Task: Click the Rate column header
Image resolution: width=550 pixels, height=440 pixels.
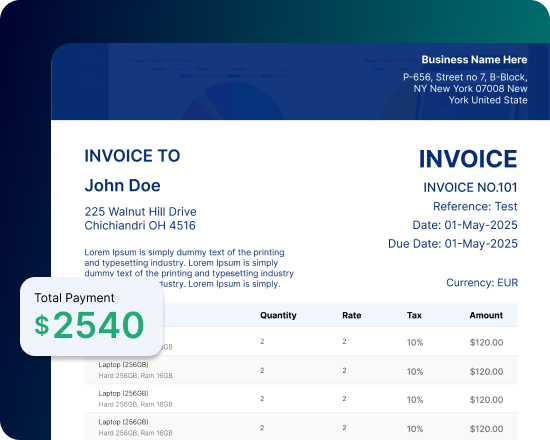Action: pyautogui.click(x=351, y=315)
